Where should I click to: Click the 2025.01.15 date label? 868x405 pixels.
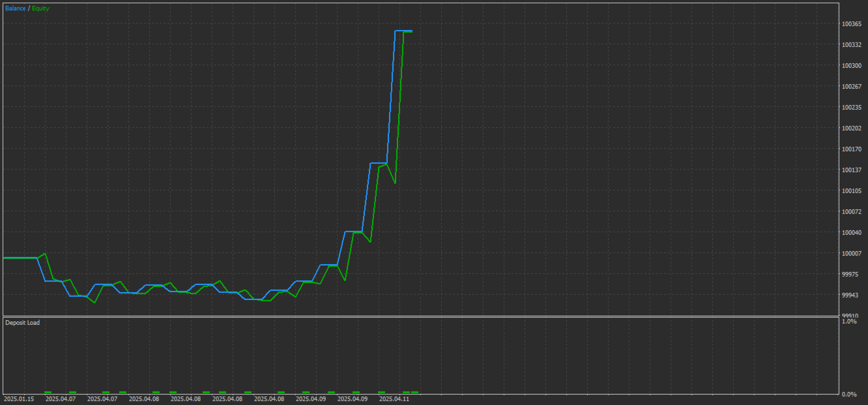point(19,398)
